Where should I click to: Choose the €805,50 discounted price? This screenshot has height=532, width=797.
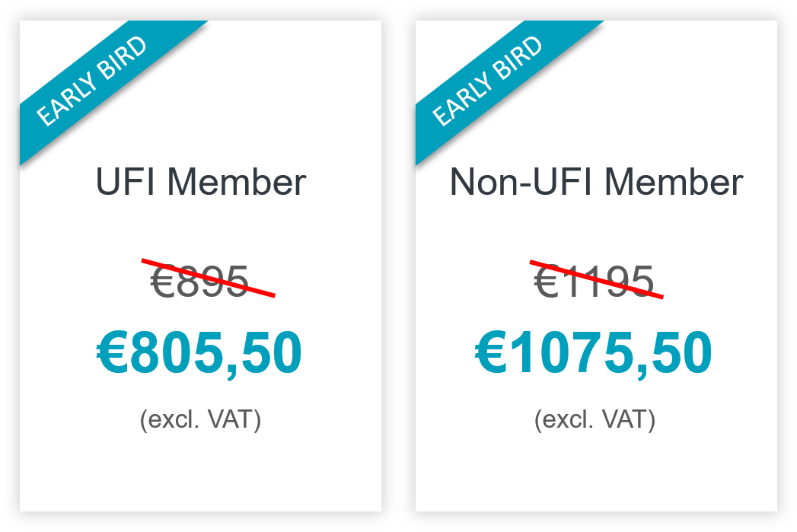(200, 354)
